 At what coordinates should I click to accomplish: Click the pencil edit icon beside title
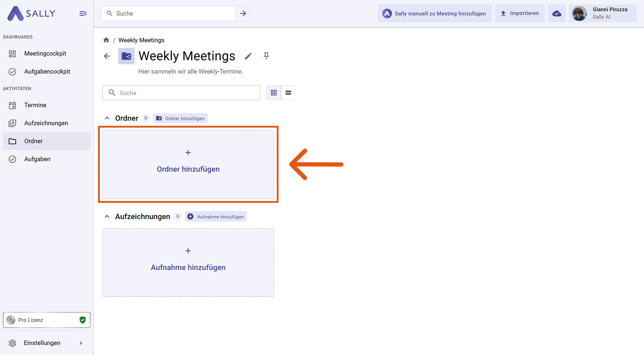coord(248,56)
